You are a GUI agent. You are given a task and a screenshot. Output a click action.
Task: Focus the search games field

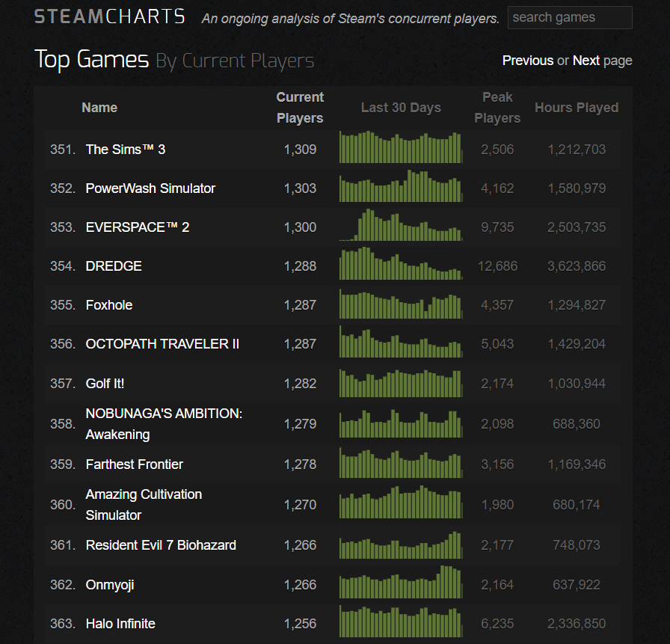570,17
